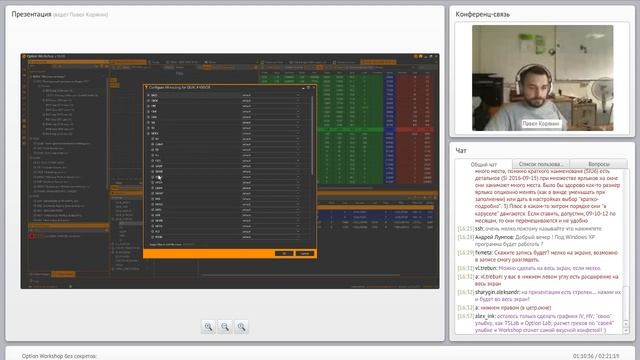640x360 pixels.
Task: Select the fxmeta chat message
Action: (538, 256)
